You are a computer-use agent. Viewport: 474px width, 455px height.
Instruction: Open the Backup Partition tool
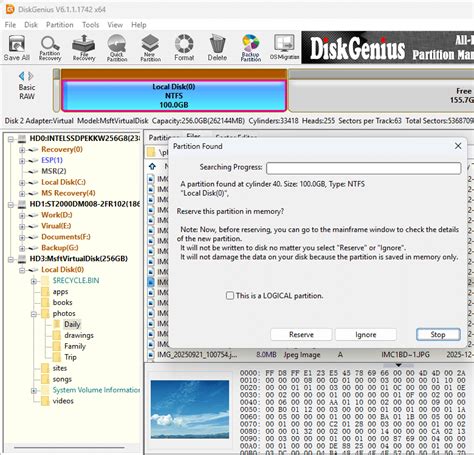[251, 48]
